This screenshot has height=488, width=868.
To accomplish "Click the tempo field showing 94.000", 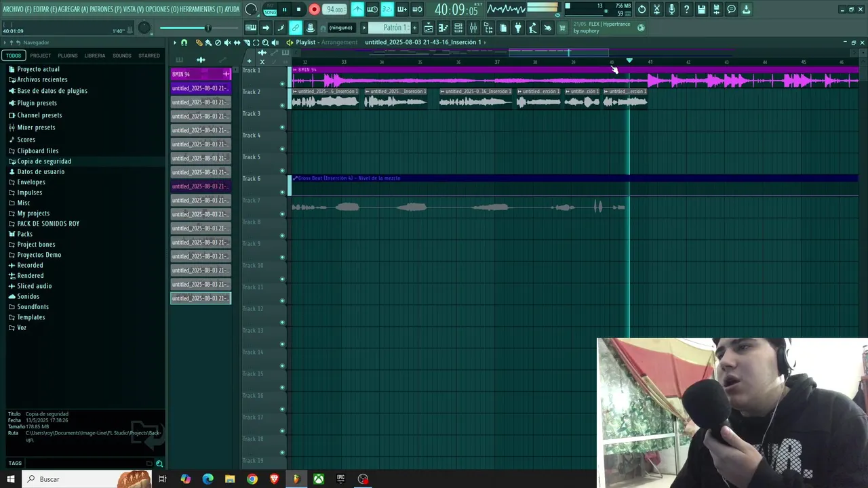I will tap(334, 9).
